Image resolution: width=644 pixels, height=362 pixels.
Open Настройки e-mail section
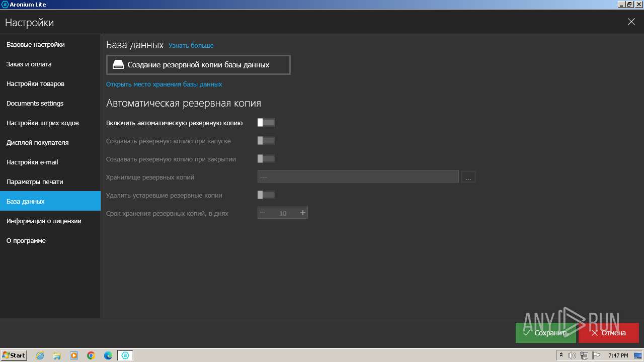(x=50, y=162)
